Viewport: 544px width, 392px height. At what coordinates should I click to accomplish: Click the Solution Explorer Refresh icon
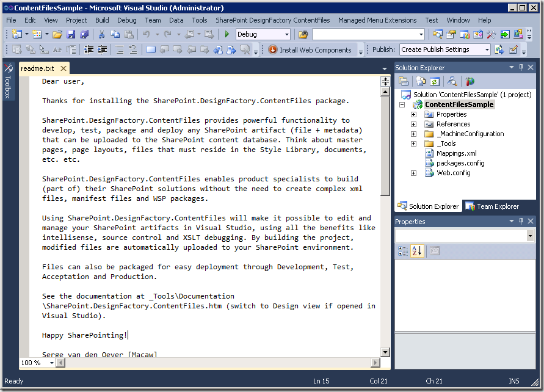(434, 82)
